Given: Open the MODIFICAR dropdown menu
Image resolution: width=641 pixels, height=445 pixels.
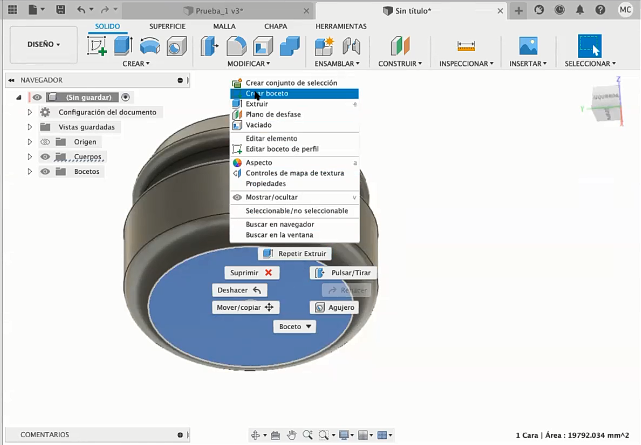Looking at the screenshot, I should point(249,64).
